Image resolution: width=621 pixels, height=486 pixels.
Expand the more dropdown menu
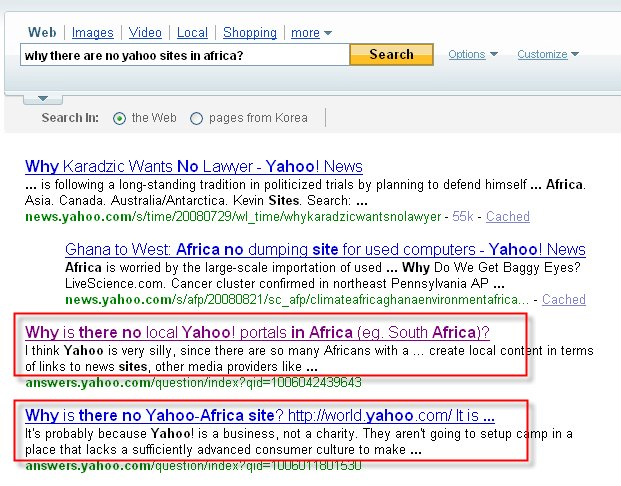coord(311,32)
